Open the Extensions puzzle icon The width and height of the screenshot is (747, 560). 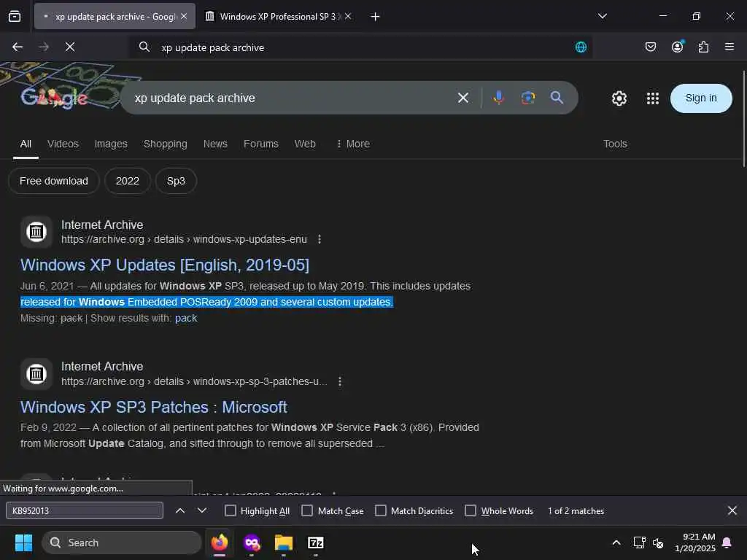coord(703,47)
